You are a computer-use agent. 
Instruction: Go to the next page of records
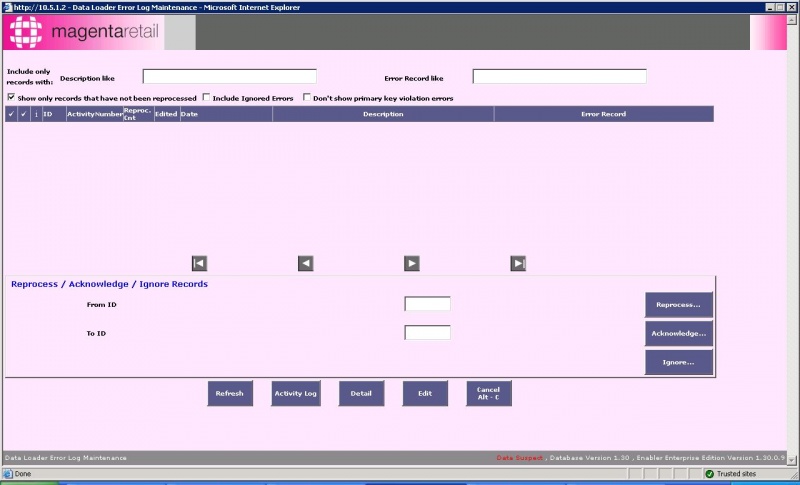click(411, 263)
